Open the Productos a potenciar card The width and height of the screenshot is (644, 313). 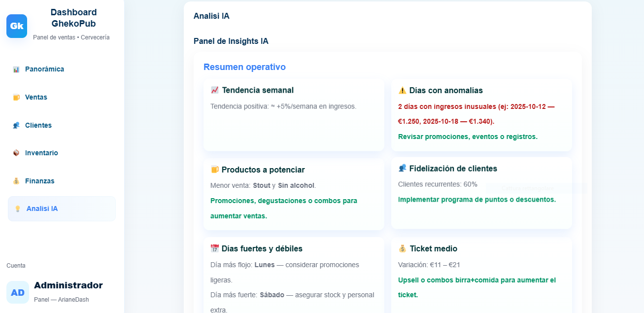tap(294, 194)
